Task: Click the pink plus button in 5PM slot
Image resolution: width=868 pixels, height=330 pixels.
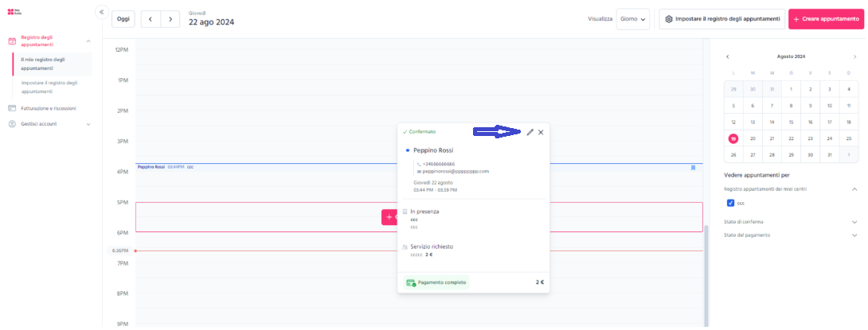Action: pos(389,217)
